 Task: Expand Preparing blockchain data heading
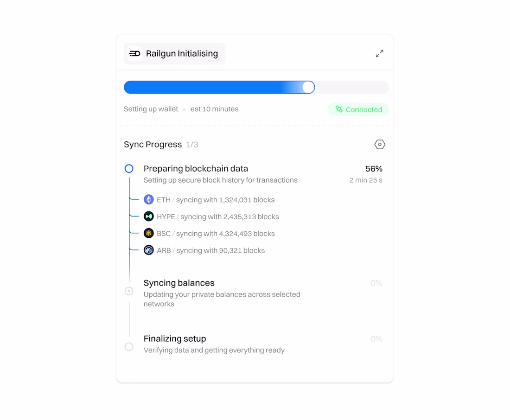[x=196, y=169]
